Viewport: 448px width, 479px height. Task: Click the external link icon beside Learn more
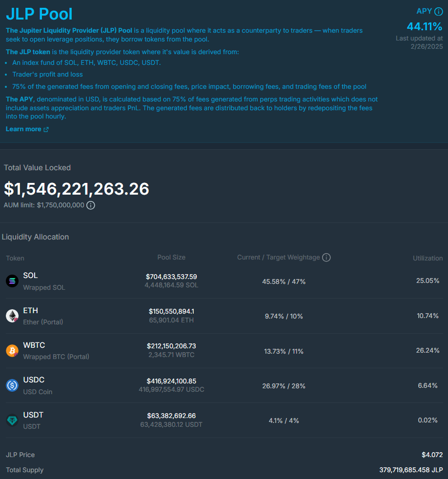tap(46, 130)
